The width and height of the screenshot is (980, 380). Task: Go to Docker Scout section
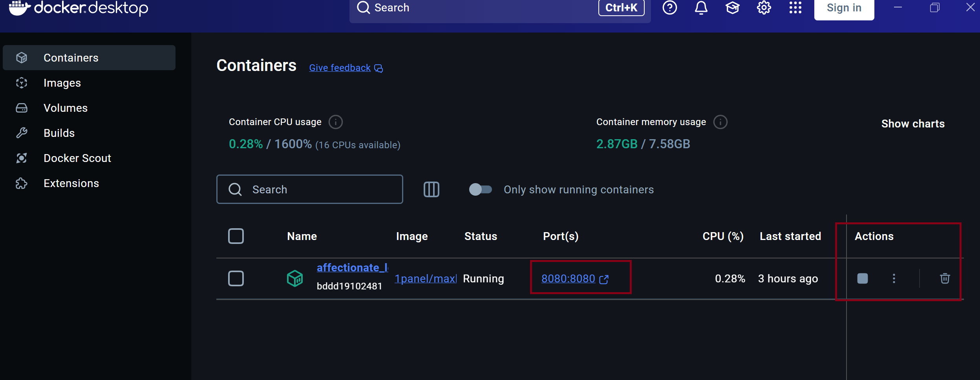coord(89,158)
